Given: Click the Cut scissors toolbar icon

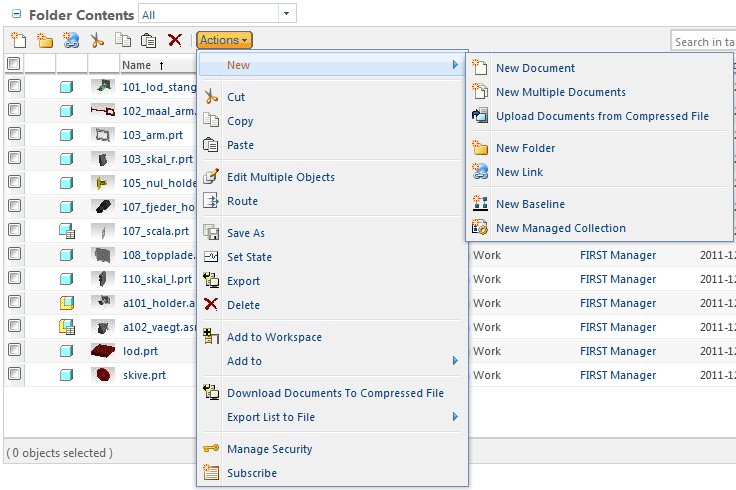Looking at the screenshot, I should pyautogui.click(x=97, y=40).
